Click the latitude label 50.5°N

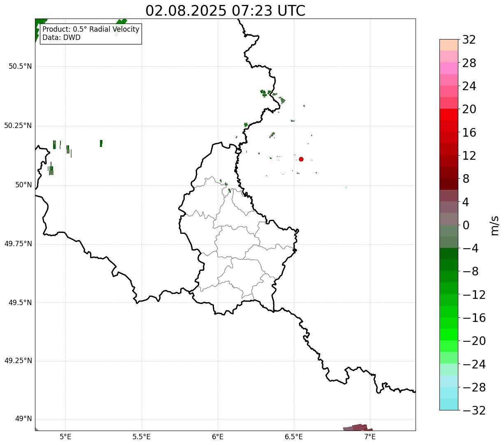point(20,66)
